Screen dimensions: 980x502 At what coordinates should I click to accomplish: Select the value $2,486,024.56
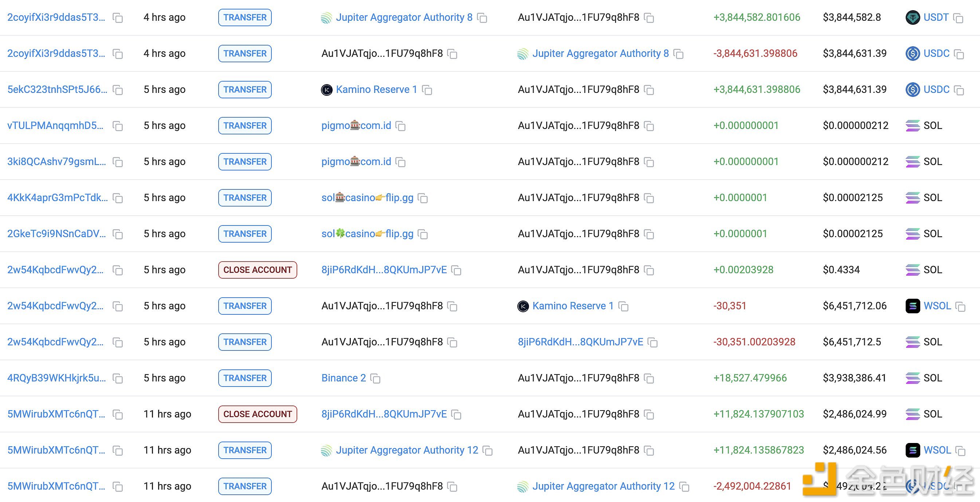pyautogui.click(x=854, y=450)
